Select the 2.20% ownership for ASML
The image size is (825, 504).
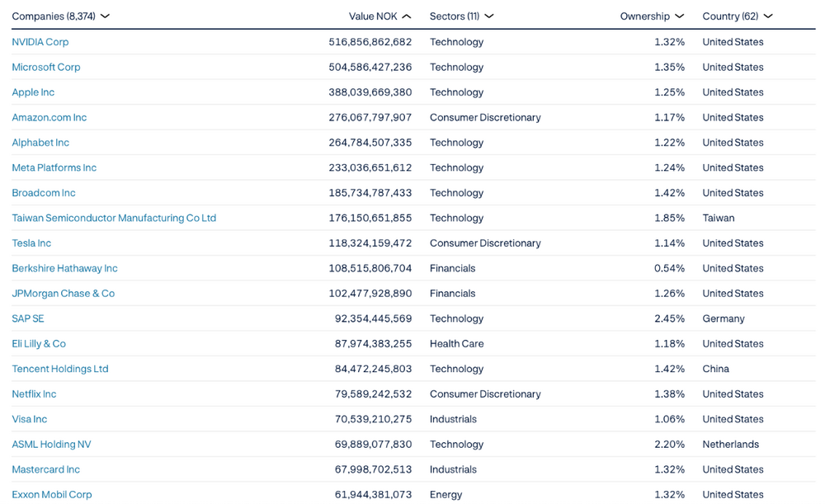[669, 444]
